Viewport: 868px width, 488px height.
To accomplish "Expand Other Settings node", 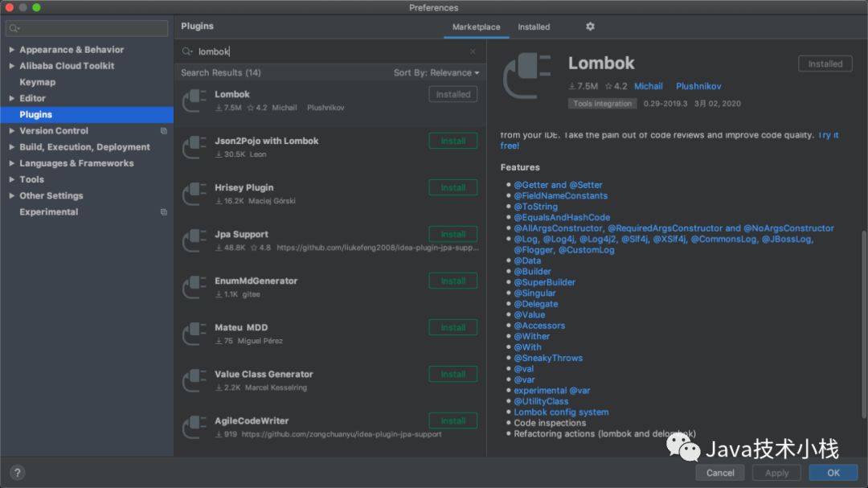I will (x=11, y=195).
